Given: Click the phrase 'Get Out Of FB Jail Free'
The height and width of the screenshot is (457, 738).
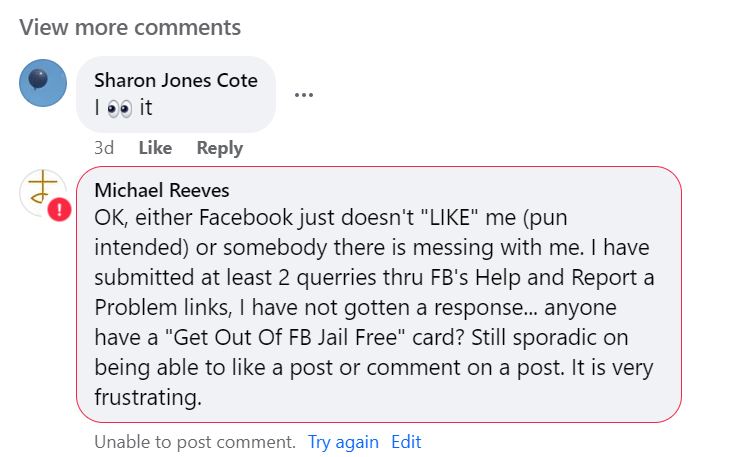Looking at the screenshot, I should coord(286,338).
